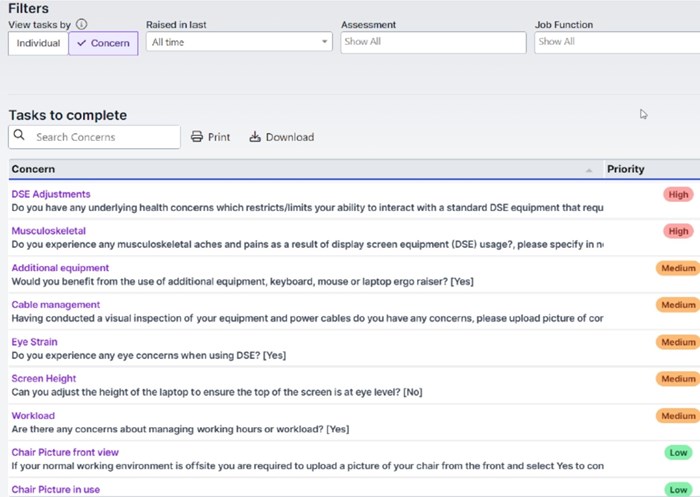This screenshot has width=700, height=497.
Task: Click the Filters heading
Action: [29, 8]
